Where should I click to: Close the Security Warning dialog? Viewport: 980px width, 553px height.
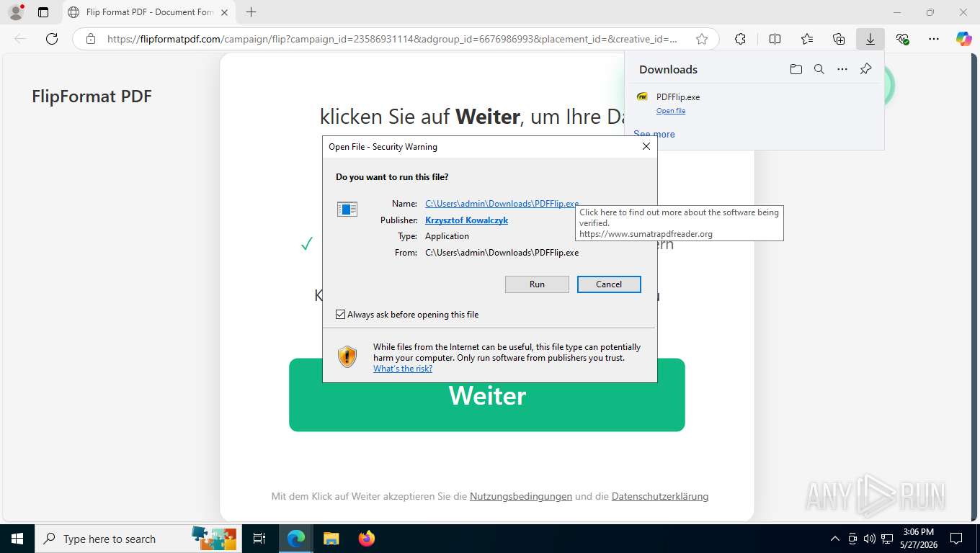pos(646,146)
